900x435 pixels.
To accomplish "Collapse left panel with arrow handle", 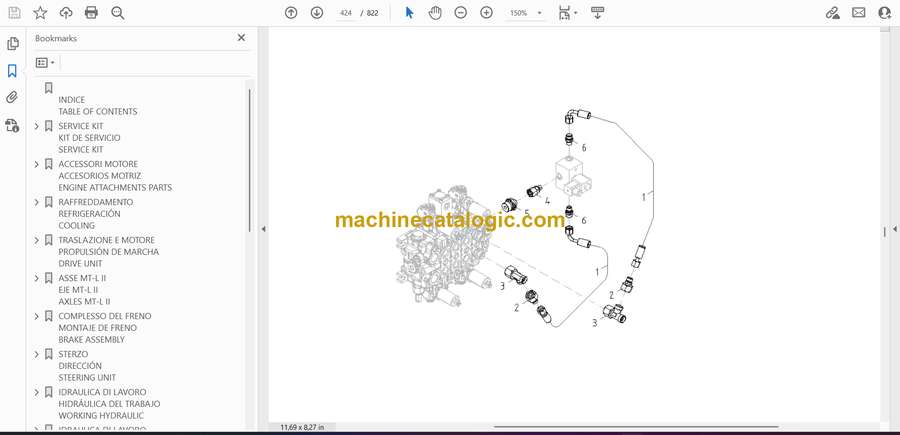I will (x=263, y=229).
